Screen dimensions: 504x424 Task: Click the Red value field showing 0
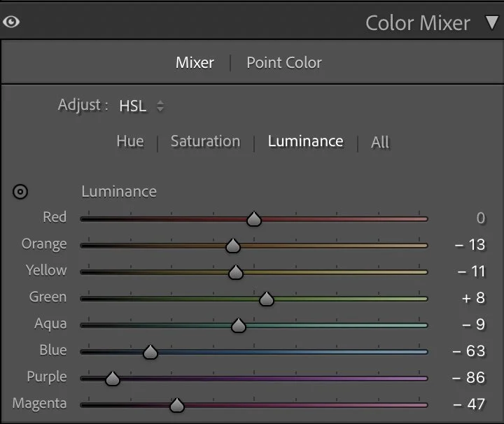click(x=480, y=218)
